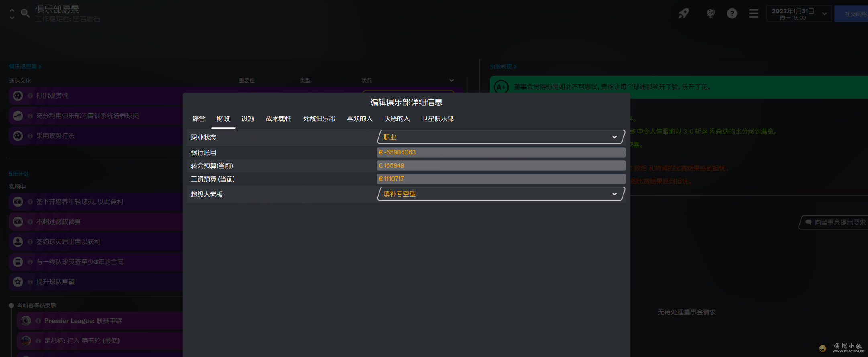Open the 战术属性 tab
The height and width of the screenshot is (357, 868).
(x=278, y=119)
